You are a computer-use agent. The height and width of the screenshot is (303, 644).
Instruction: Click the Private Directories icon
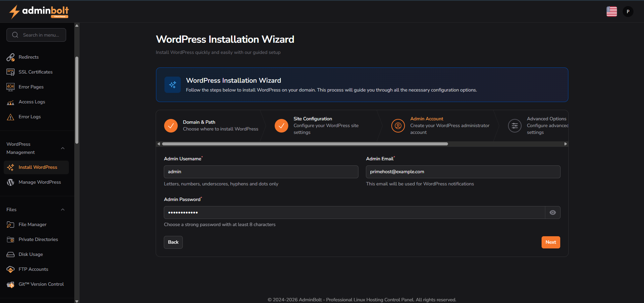point(11,240)
